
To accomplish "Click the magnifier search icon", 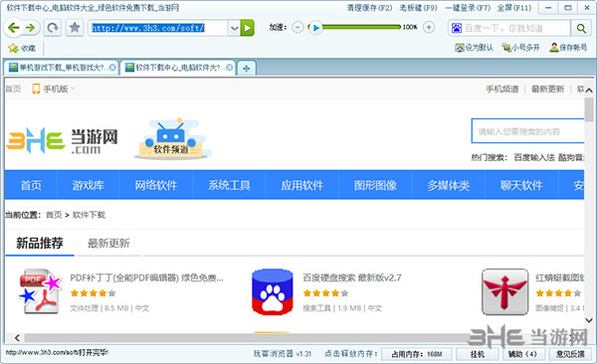I will pos(581,28).
